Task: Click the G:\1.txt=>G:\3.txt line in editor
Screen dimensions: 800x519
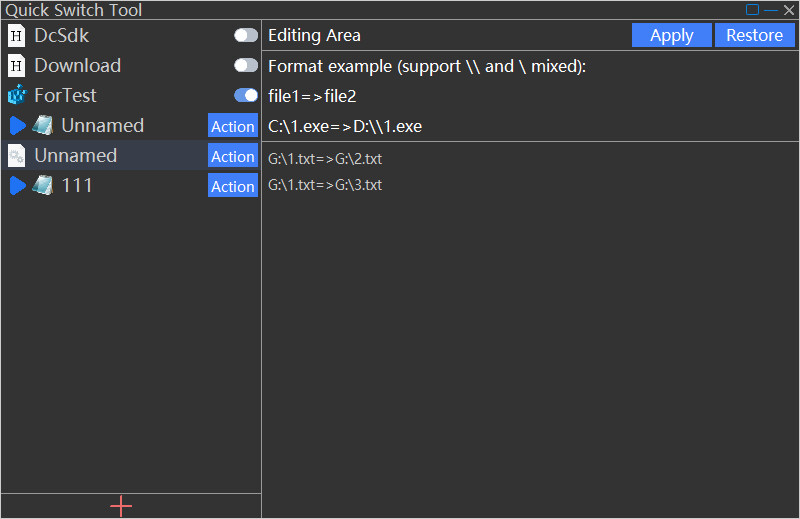Action: (x=325, y=185)
